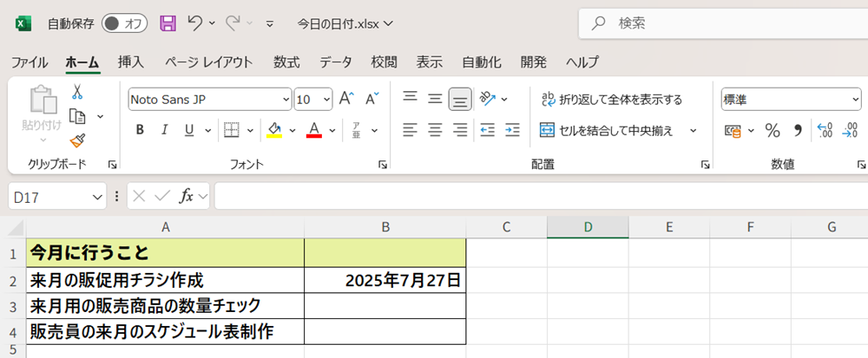Image resolution: width=868 pixels, height=358 pixels.
Task: Click the phonetic guide (ア亜) icon
Action: (357, 130)
